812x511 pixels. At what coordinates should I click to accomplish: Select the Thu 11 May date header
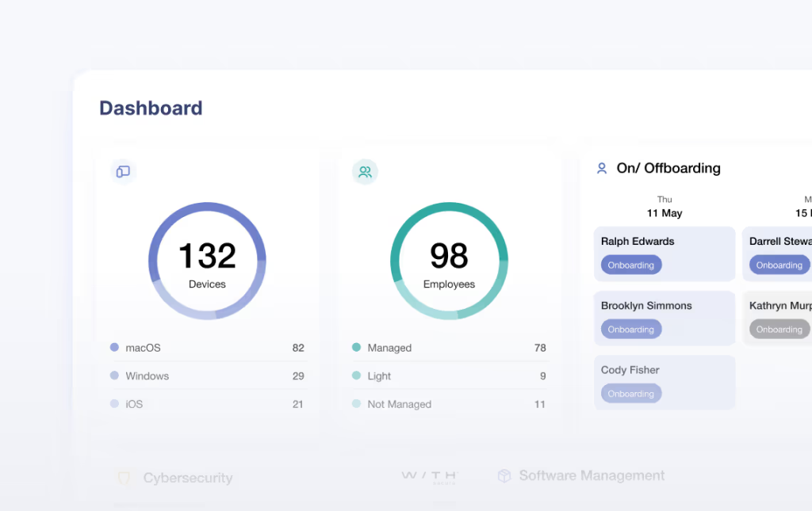pos(664,207)
